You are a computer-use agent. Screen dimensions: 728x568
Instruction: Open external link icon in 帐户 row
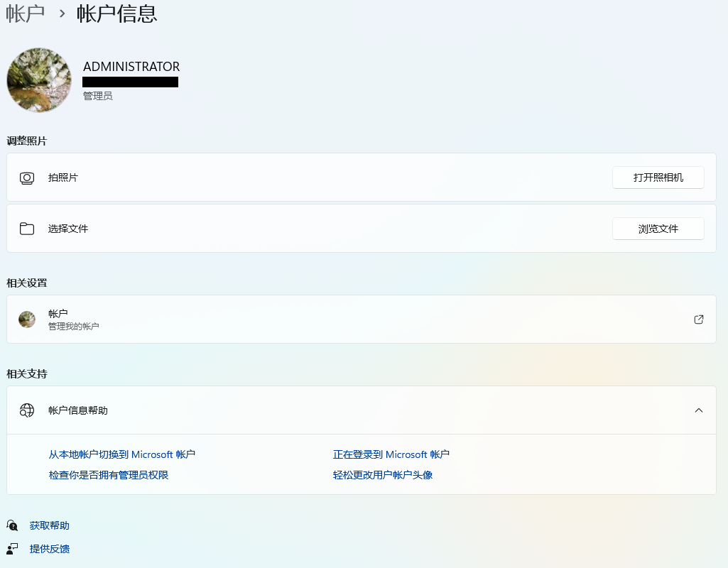point(699,319)
